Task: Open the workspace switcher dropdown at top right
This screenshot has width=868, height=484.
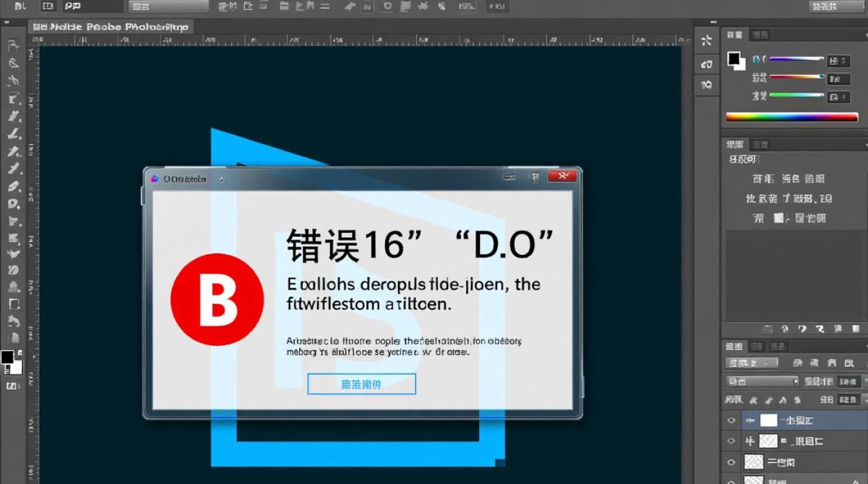Action: click(x=836, y=6)
